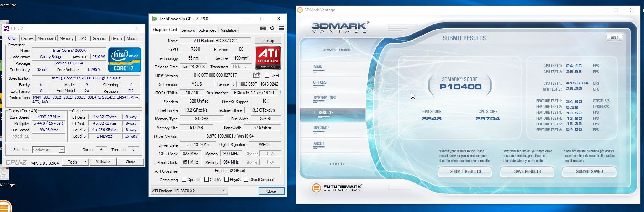Switch to Memory tab in CPU-Z
Image resolution: width=644 pixels, height=212 pixels.
click(x=67, y=38)
